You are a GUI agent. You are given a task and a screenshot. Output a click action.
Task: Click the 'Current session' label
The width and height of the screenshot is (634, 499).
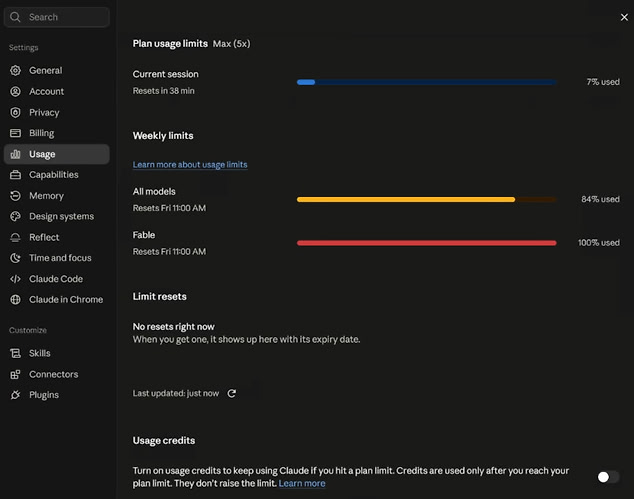(x=166, y=74)
